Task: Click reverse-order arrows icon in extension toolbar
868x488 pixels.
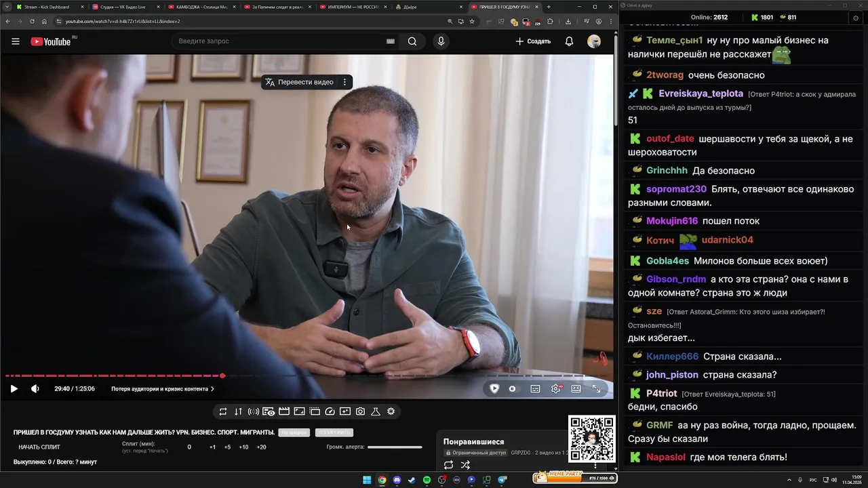Action: click(x=238, y=411)
